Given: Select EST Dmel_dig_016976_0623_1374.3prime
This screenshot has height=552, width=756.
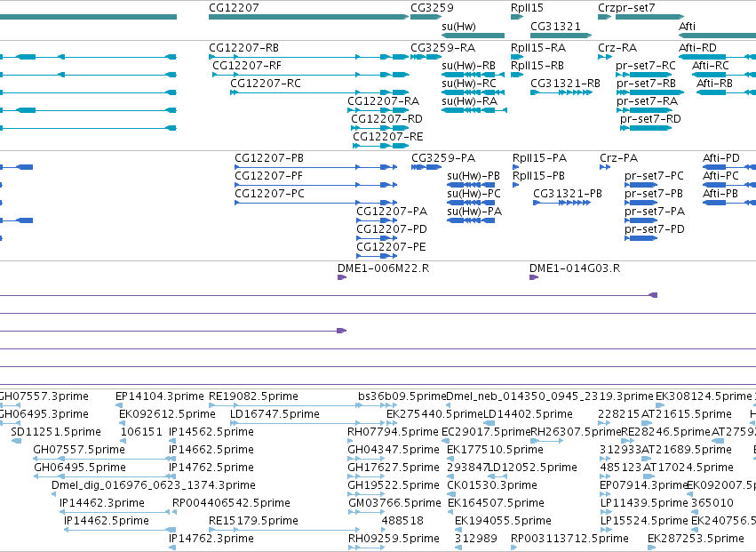Looking at the screenshot, I should click(154, 485).
